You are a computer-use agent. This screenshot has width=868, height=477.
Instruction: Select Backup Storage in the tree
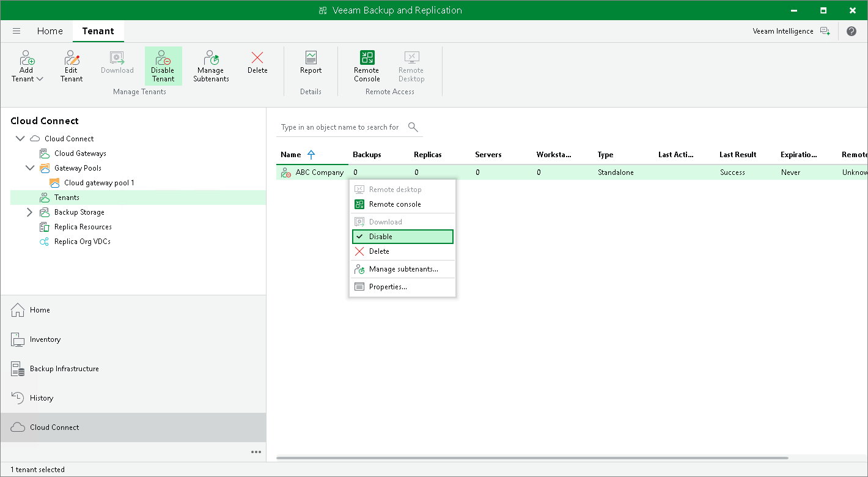pyautogui.click(x=79, y=212)
